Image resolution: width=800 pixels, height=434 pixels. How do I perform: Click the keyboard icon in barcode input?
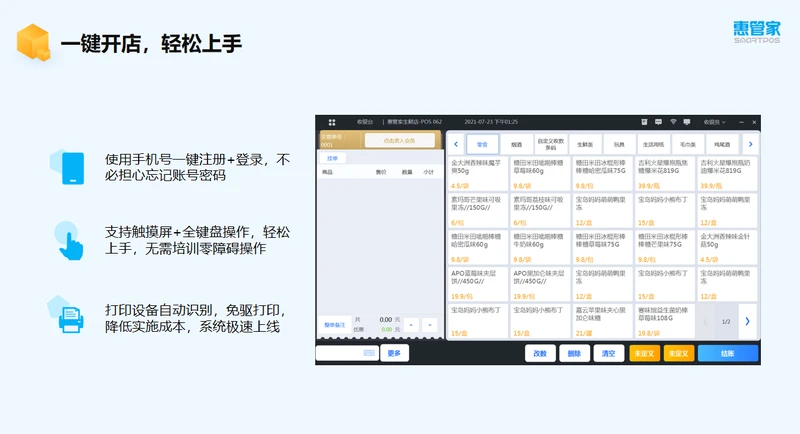[x=369, y=353]
